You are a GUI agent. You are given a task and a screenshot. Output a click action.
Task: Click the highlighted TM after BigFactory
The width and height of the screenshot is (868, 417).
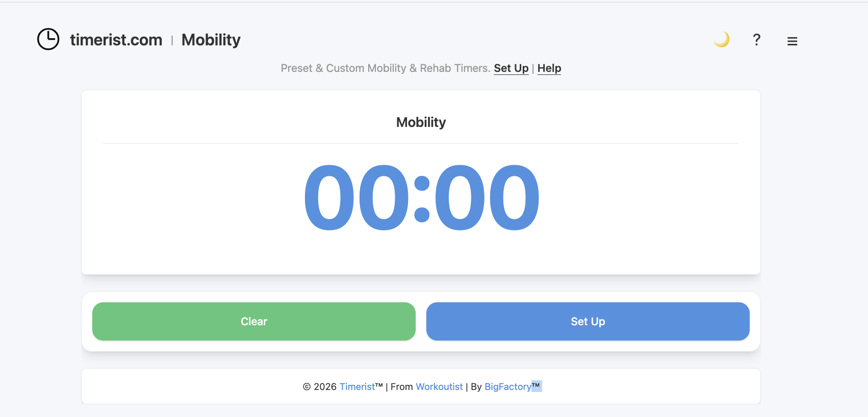(x=536, y=386)
